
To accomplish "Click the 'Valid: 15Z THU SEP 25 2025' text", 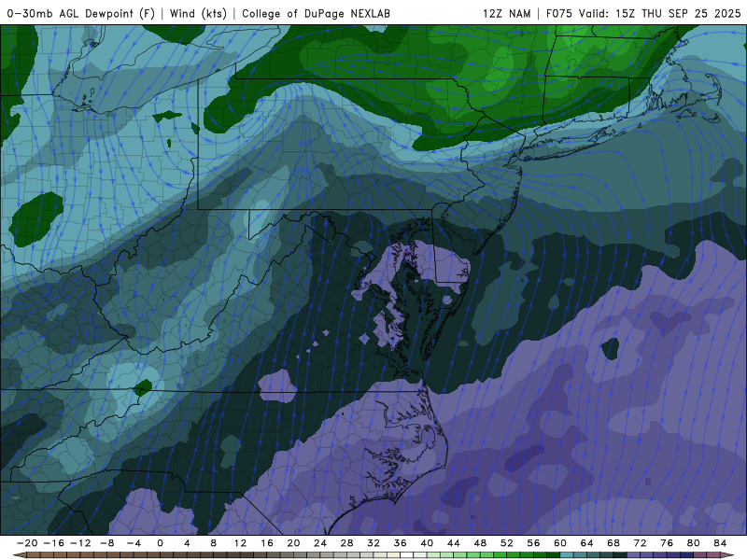I will tap(660, 13).
